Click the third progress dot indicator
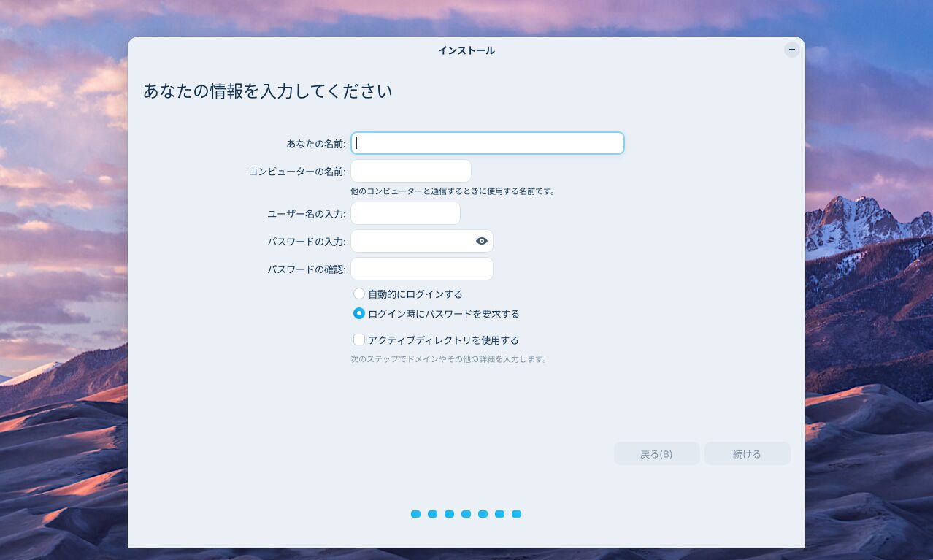 [449, 514]
